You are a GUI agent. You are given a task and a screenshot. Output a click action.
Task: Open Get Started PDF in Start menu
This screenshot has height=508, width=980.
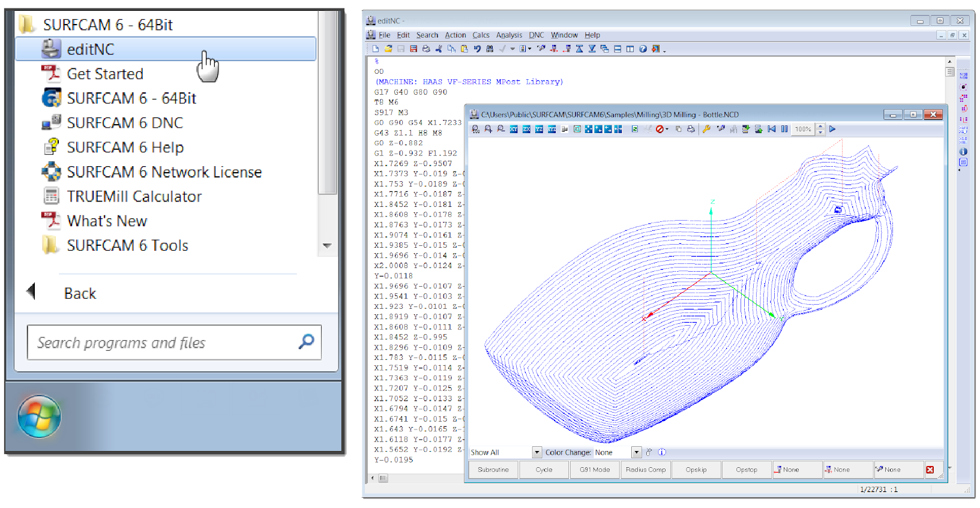click(106, 74)
